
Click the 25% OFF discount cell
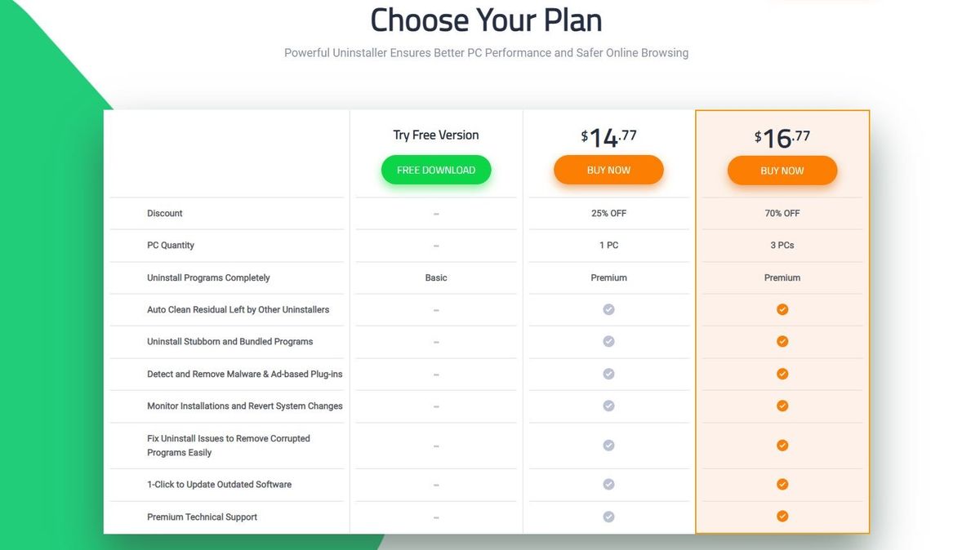pyautogui.click(x=608, y=213)
